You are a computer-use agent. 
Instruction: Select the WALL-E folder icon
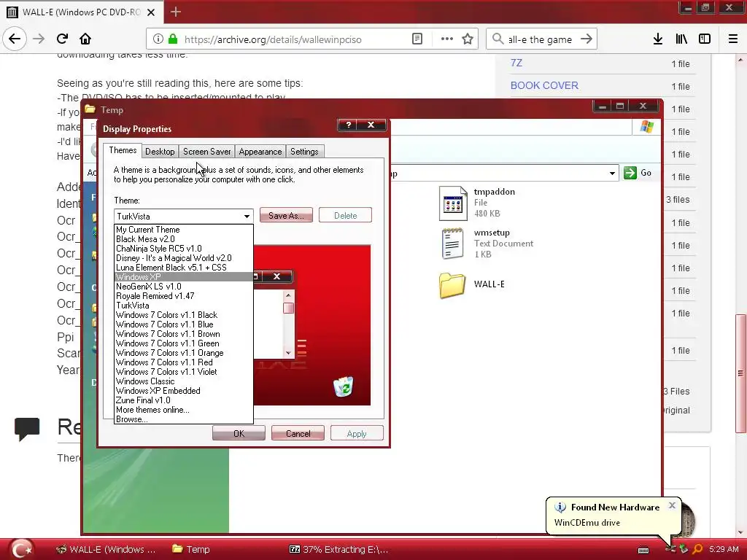[x=452, y=285]
